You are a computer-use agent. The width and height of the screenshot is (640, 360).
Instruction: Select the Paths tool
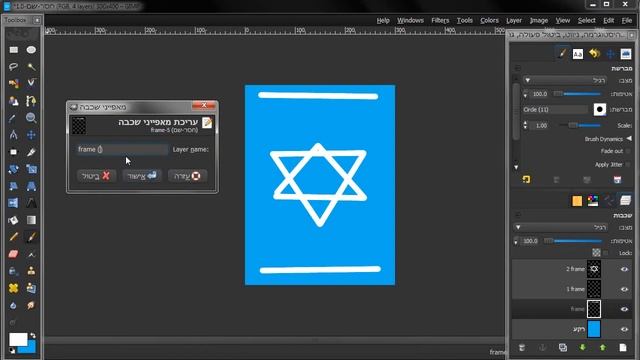[x=31, y=101]
